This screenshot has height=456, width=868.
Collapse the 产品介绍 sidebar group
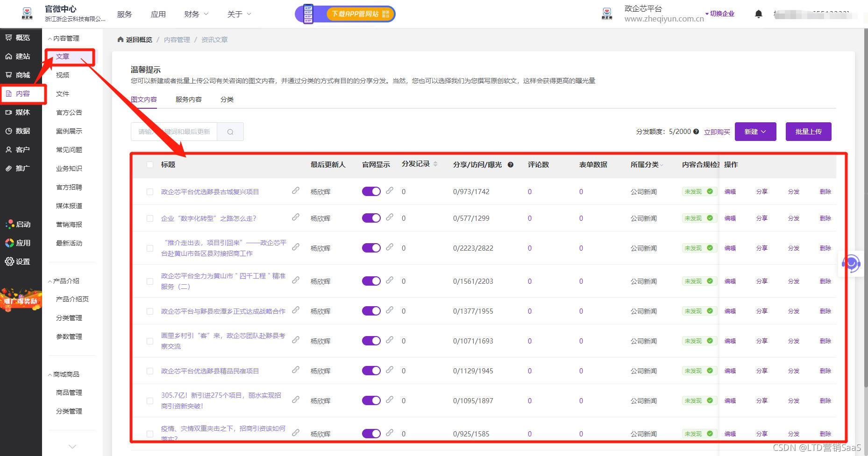point(64,281)
